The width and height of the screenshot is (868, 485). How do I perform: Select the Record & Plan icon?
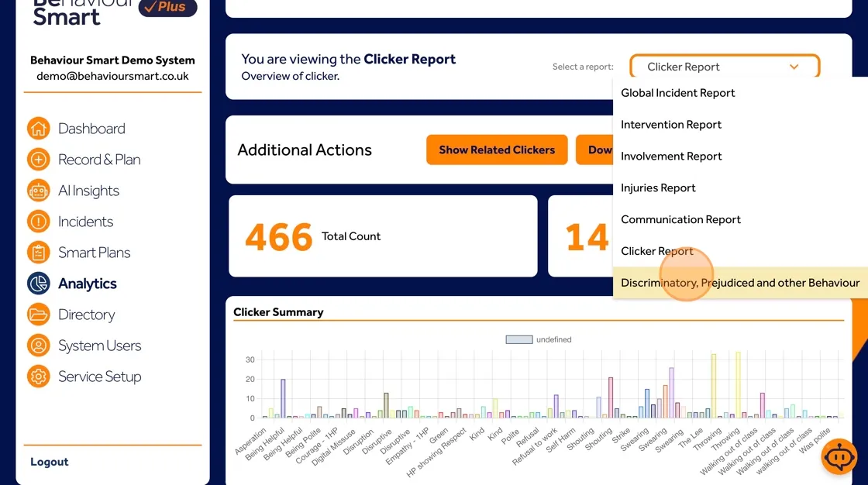pyautogui.click(x=38, y=159)
